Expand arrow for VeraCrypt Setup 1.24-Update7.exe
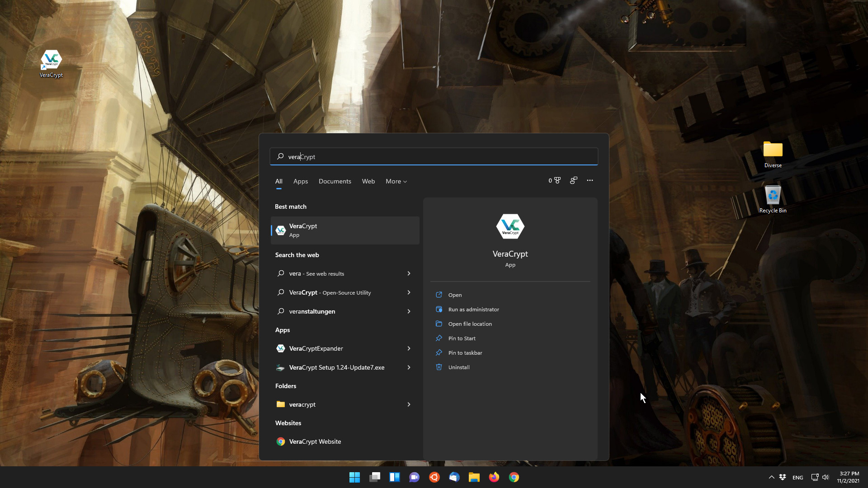The width and height of the screenshot is (868, 488). 409,367
